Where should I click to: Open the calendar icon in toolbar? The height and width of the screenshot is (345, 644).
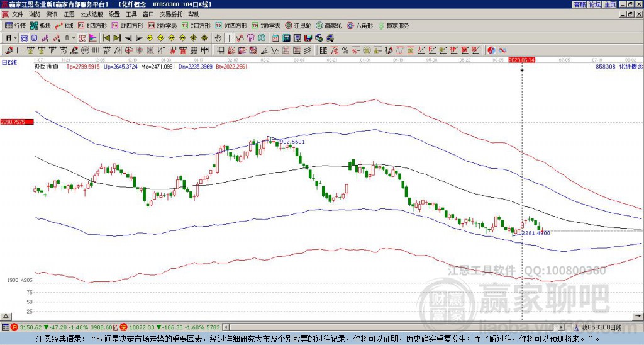(x=275, y=38)
